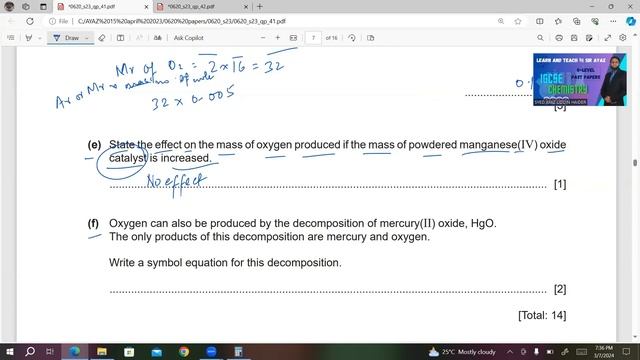This screenshot has width=640, height=360.
Task: Open the PDF search magnifier
Action: point(540,38)
